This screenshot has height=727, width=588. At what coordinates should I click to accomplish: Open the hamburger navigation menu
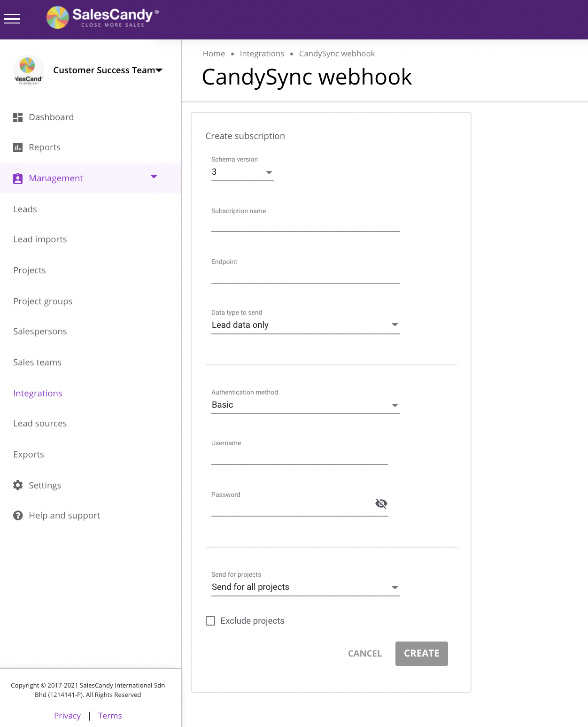[12, 19]
